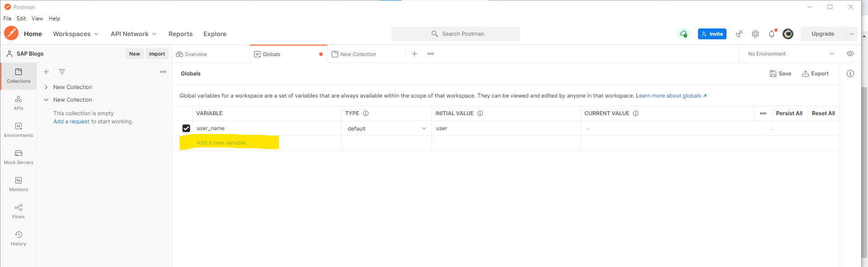Open the API Network dropdown
The width and height of the screenshot is (868, 267).
coord(133,34)
